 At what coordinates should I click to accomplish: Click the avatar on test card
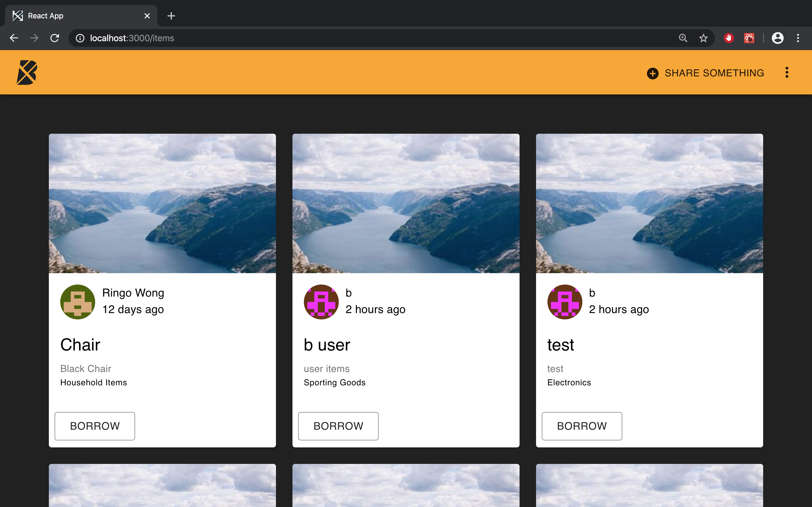565,302
